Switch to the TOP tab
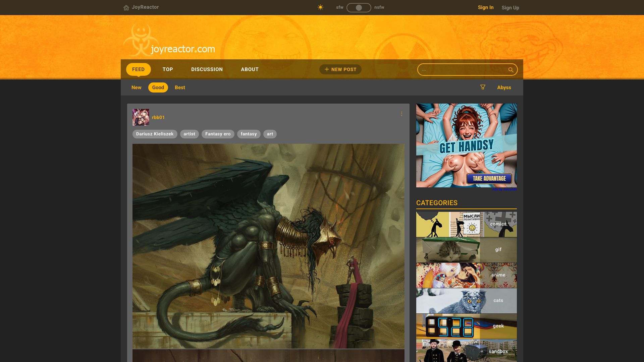Image resolution: width=644 pixels, height=362 pixels. [x=168, y=69]
